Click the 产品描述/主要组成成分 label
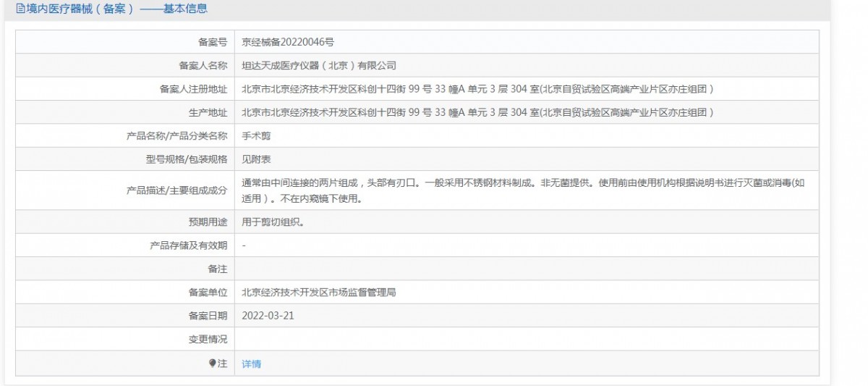 pos(177,190)
